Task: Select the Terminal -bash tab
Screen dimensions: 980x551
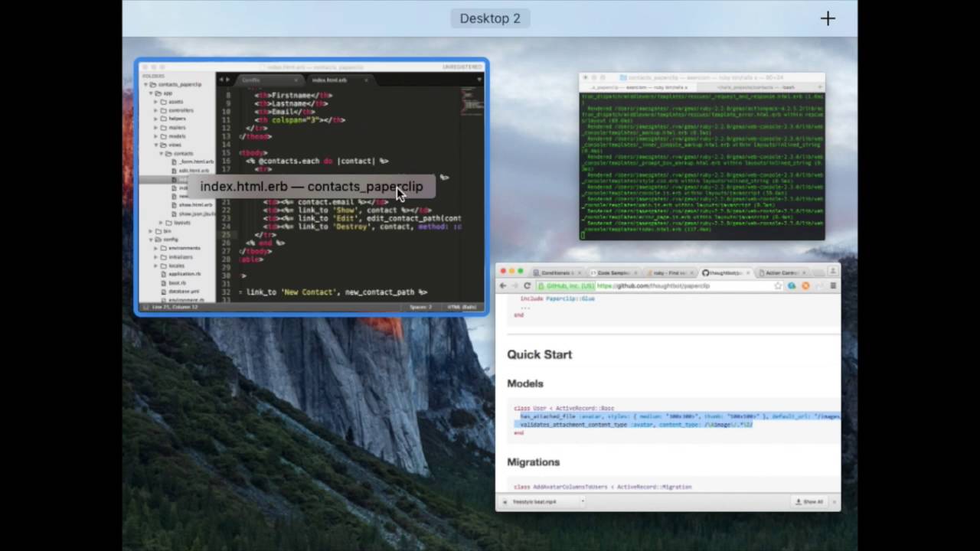Action: pyautogui.click(x=756, y=87)
